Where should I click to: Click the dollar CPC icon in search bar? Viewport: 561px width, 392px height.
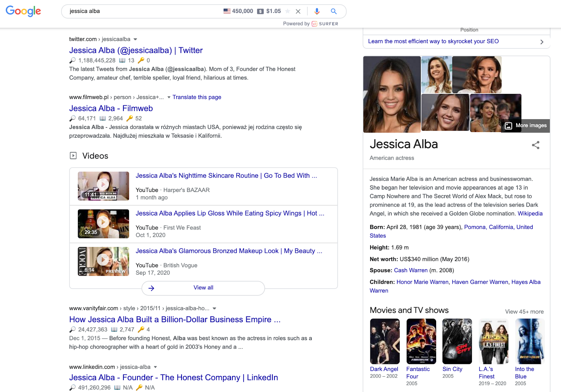point(260,11)
